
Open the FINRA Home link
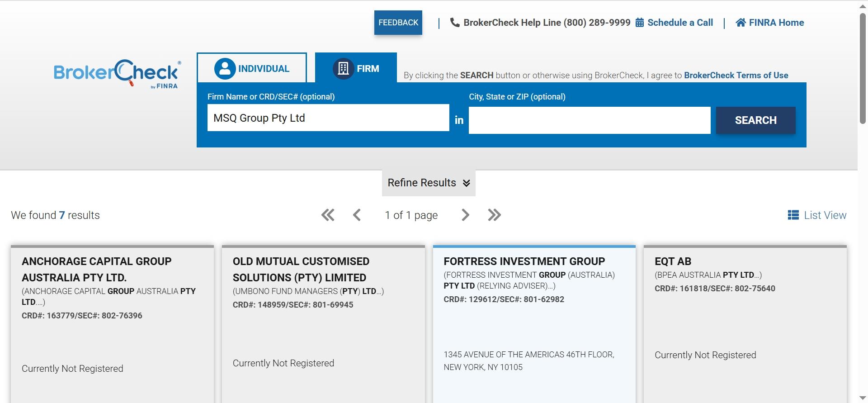[x=776, y=23]
